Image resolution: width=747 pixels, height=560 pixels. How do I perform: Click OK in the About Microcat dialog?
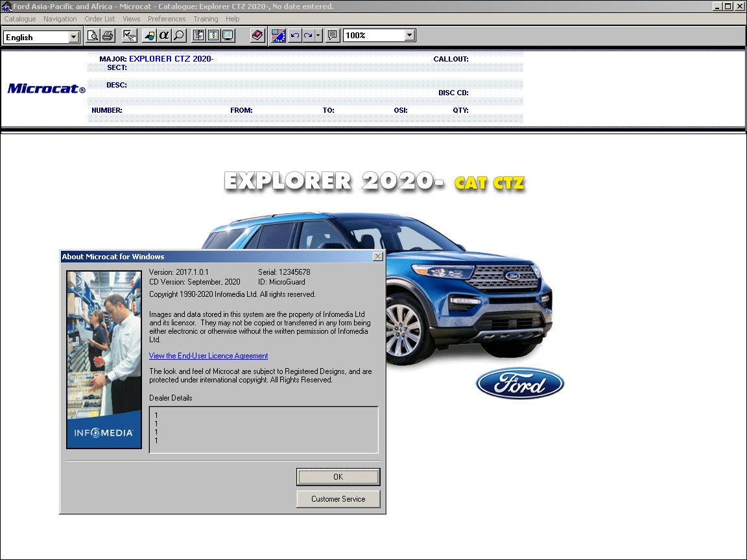338,476
